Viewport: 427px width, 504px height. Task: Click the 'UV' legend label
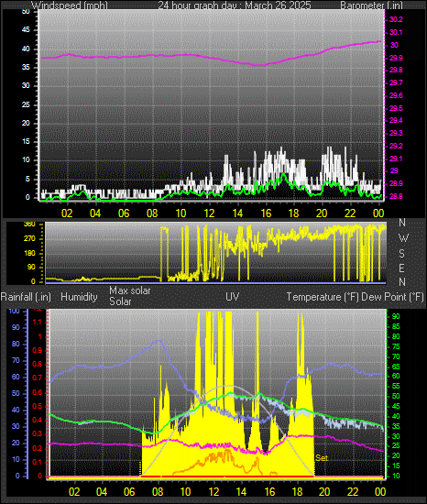pos(233,296)
